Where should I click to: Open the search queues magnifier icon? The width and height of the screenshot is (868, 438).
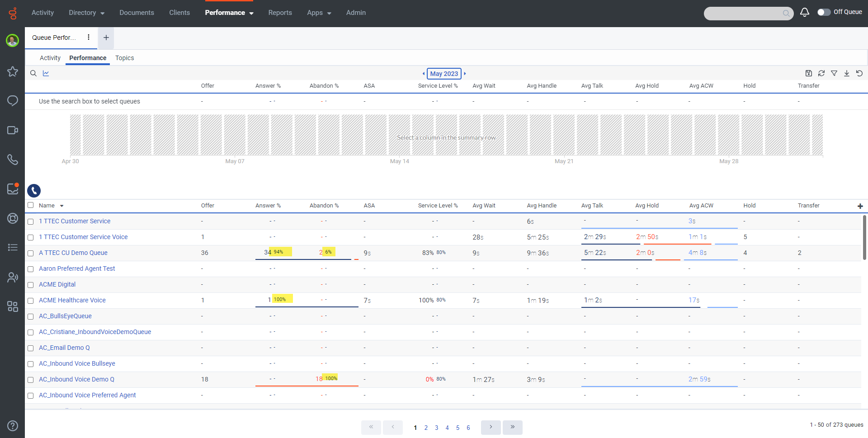tap(33, 73)
